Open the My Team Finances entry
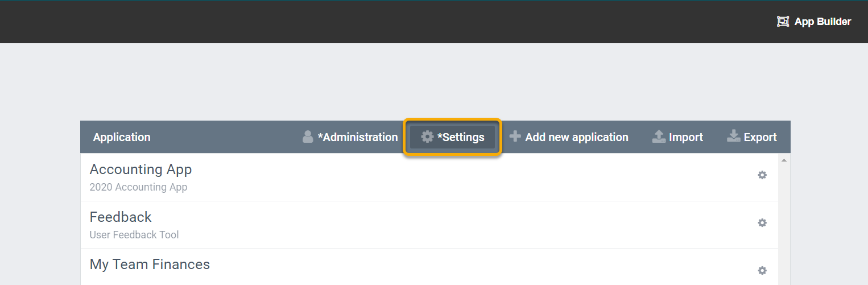The width and height of the screenshot is (868, 285). tap(429, 267)
